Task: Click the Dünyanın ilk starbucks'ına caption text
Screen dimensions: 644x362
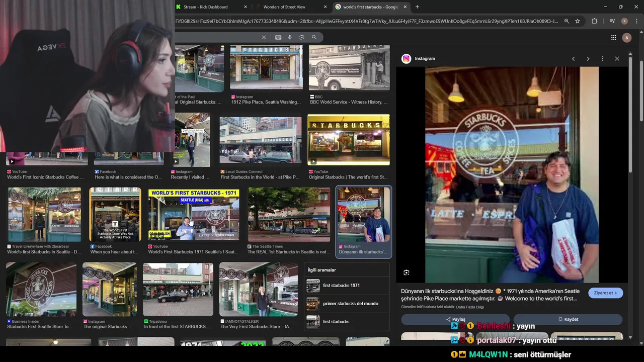Action: (490, 295)
